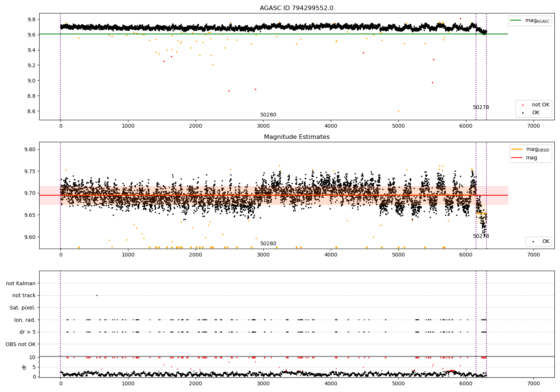Click the '9.4' y-tick on the top plot

(31, 50)
